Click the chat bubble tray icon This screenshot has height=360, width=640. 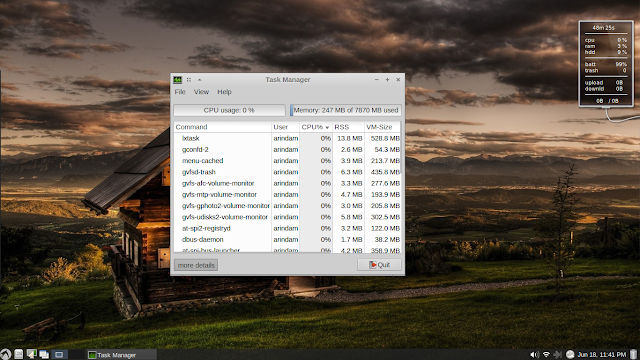[x=570, y=354]
